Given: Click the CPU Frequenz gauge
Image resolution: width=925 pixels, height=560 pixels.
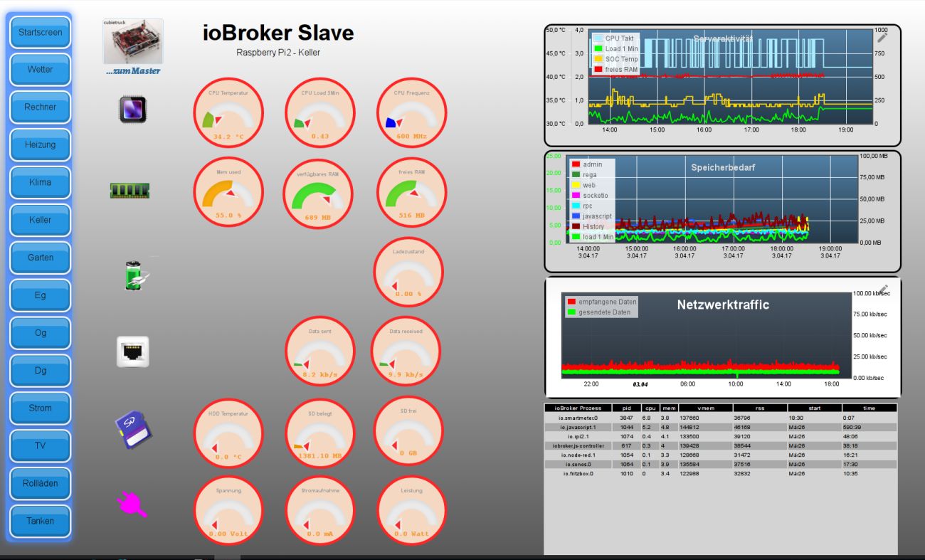Looking at the screenshot, I should point(411,113).
